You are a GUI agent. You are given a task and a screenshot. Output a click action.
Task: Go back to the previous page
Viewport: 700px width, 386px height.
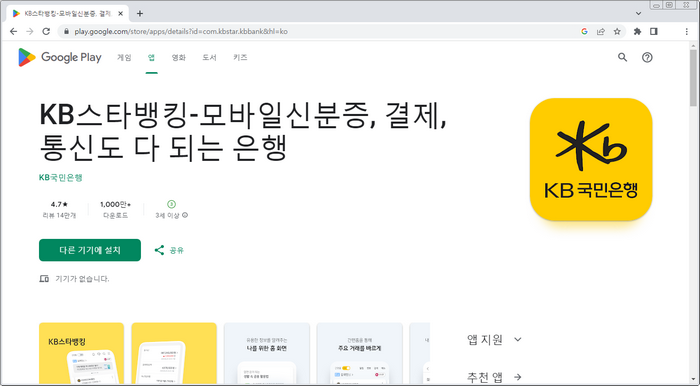pos(13,31)
